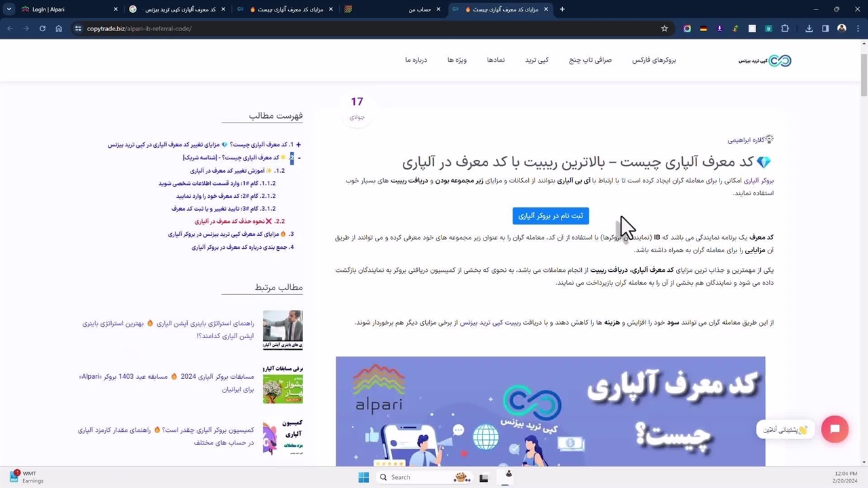Open the Extensions puzzle-piece icon
868x488 pixels.
click(x=785, y=28)
